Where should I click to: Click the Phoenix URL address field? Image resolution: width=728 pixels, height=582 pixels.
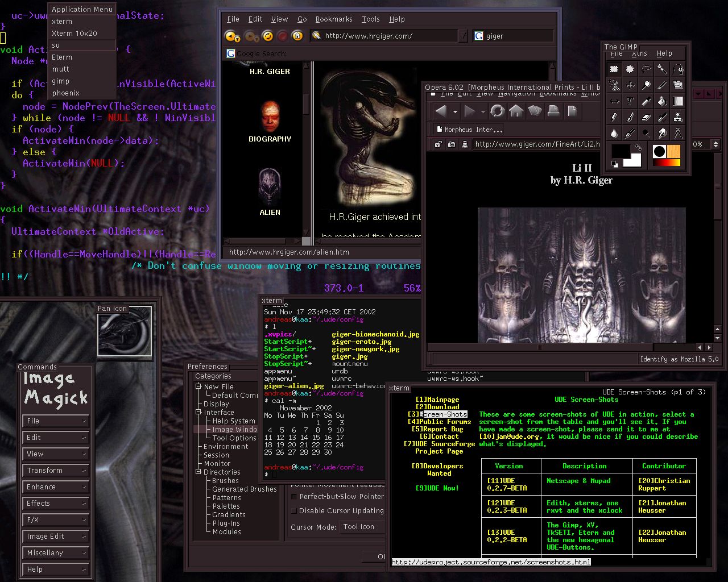coord(390,36)
